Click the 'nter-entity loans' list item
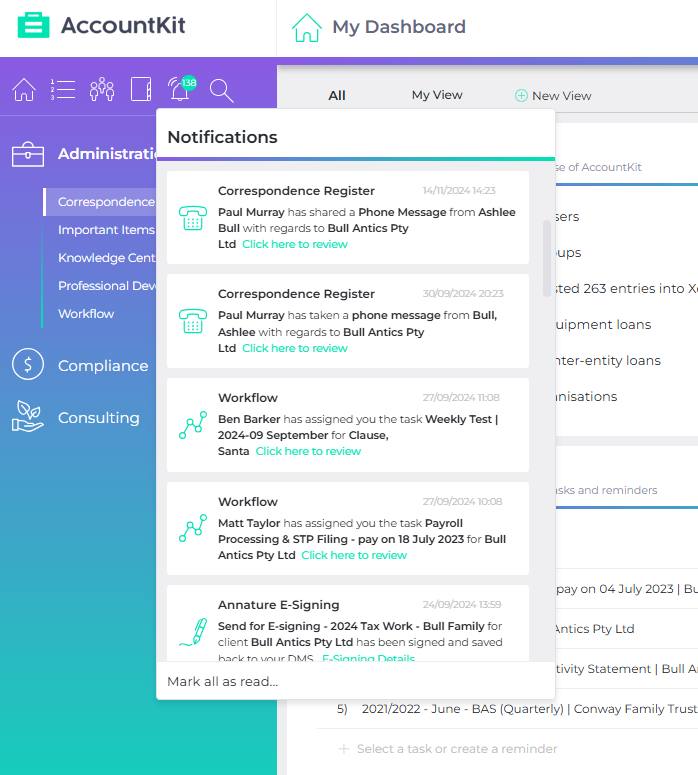 (608, 360)
